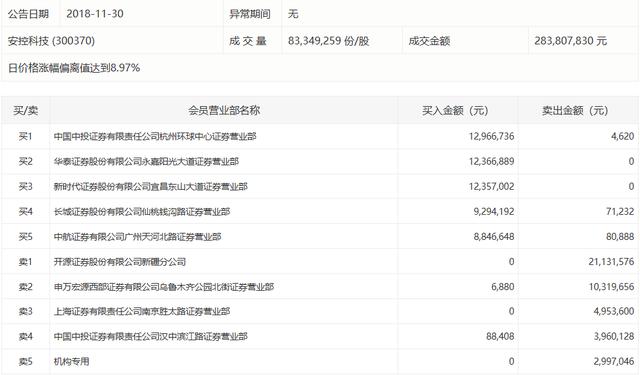Screen dimensions: 640x375
Task: Select sell amount 2,997,046
Action: [x=614, y=362]
